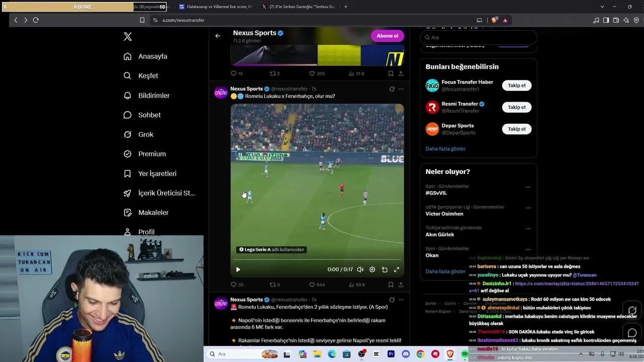
Task: Follow Resmi Transfer with Takip et
Action: 517,107
